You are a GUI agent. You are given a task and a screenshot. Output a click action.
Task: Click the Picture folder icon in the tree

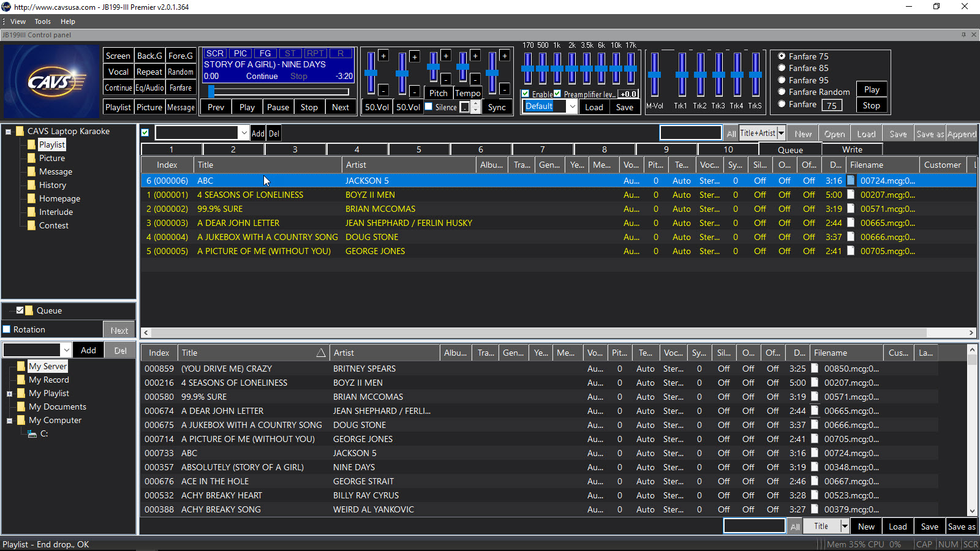pyautogui.click(x=31, y=158)
